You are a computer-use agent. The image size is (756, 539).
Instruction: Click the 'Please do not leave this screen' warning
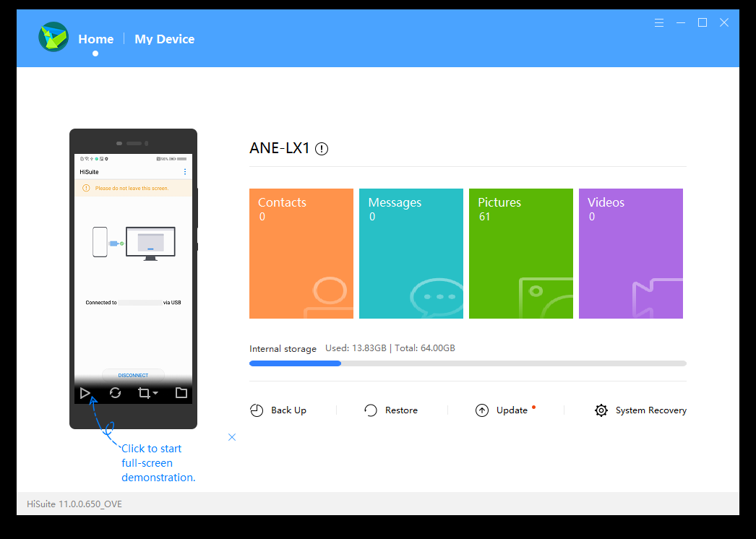132,188
